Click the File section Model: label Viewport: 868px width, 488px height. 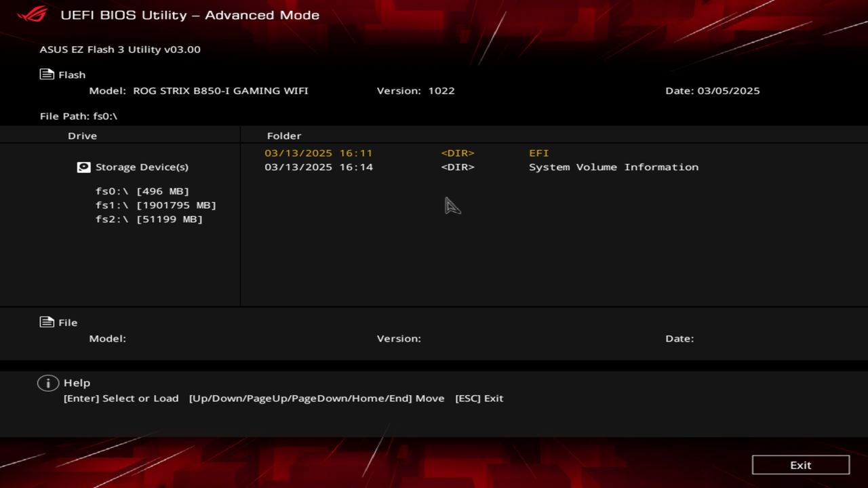pos(108,338)
